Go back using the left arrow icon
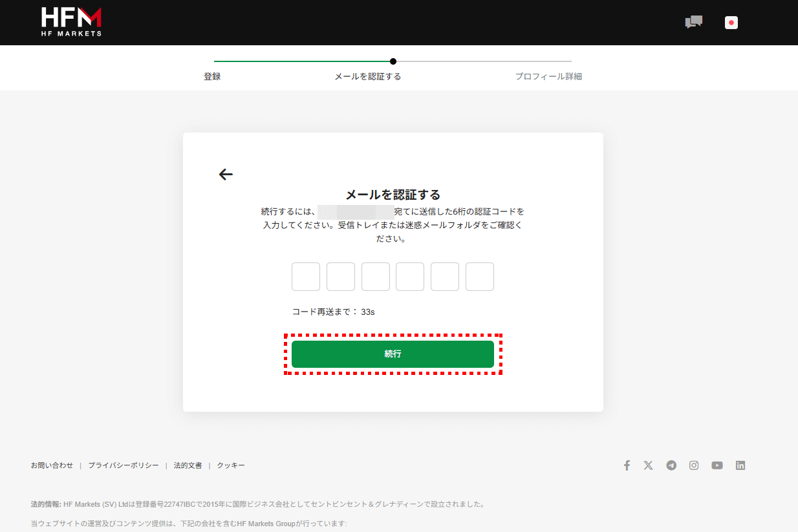The height and width of the screenshot is (532, 798). tap(226, 174)
